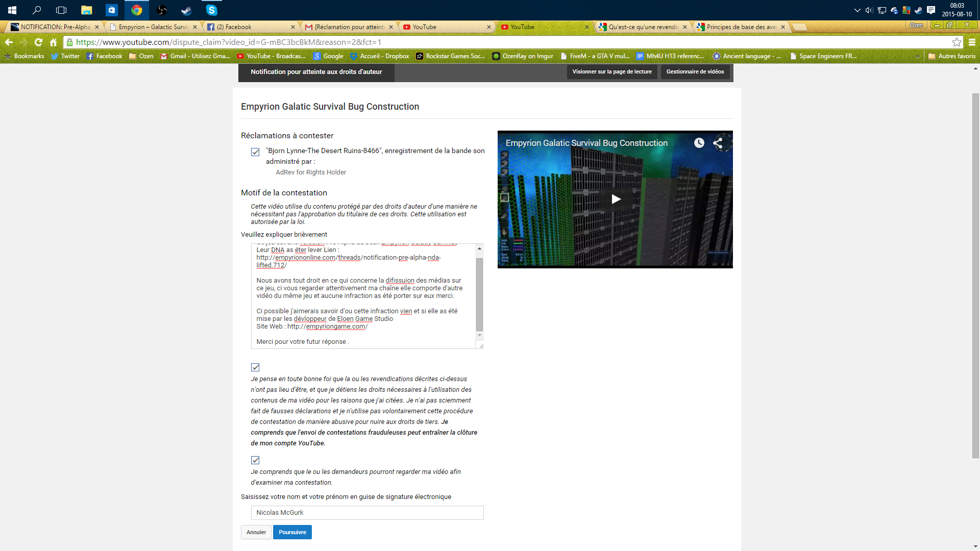This screenshot has width=980, height=551.
Task: Open Ancient language bookmark
Action: pos(747,56)
